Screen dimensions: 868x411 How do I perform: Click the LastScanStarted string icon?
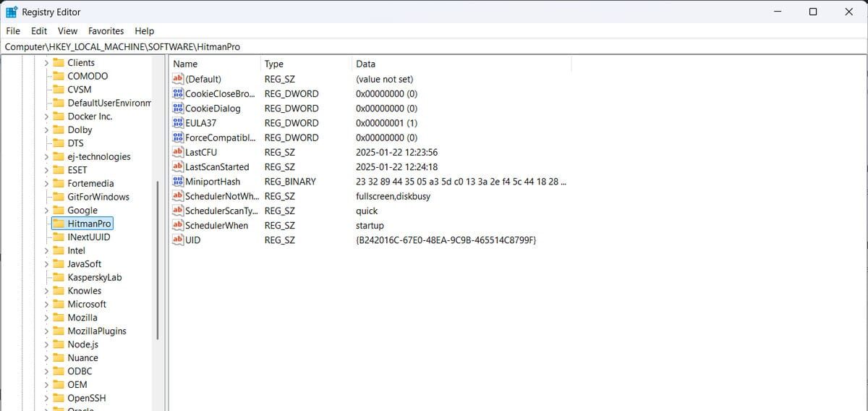(x=179, y=166)
